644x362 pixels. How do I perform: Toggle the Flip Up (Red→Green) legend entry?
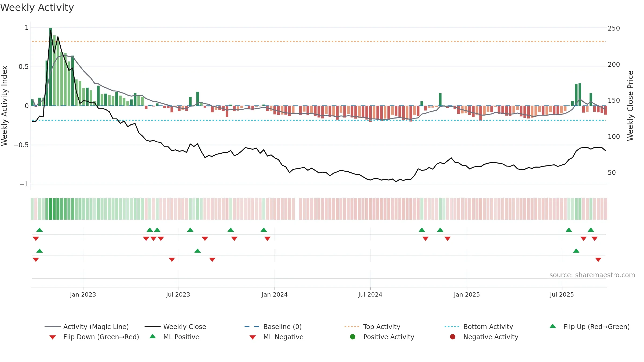tap(590, 327)
